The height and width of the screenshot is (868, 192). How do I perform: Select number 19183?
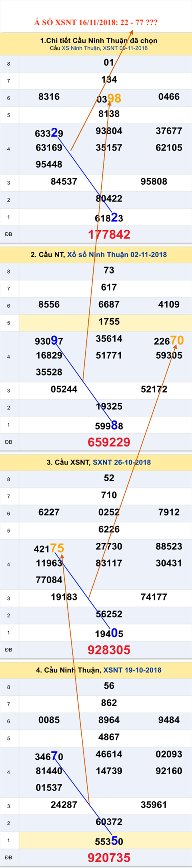coord(64,597)
